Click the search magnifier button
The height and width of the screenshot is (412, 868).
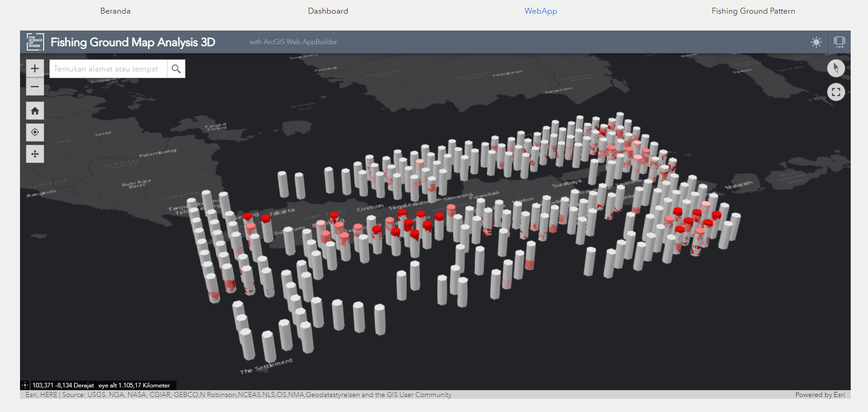pyautogui.click(x=176, y=69)
